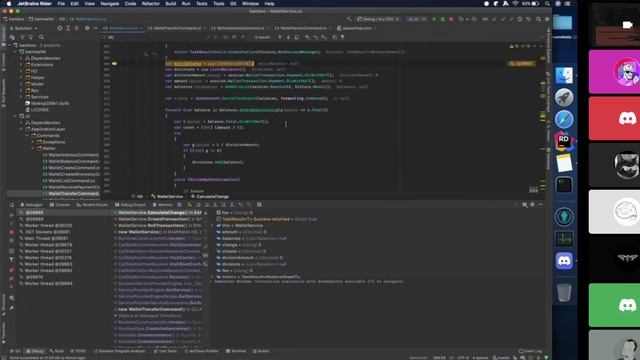Click the WalletService breadcrumb
640x360 pixels.
[167, 197]
